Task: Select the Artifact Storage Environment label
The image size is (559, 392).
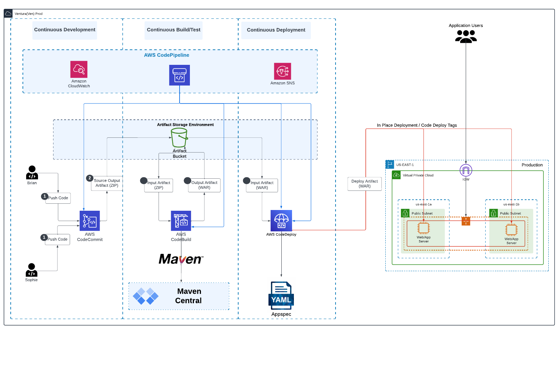Action: 185,125
